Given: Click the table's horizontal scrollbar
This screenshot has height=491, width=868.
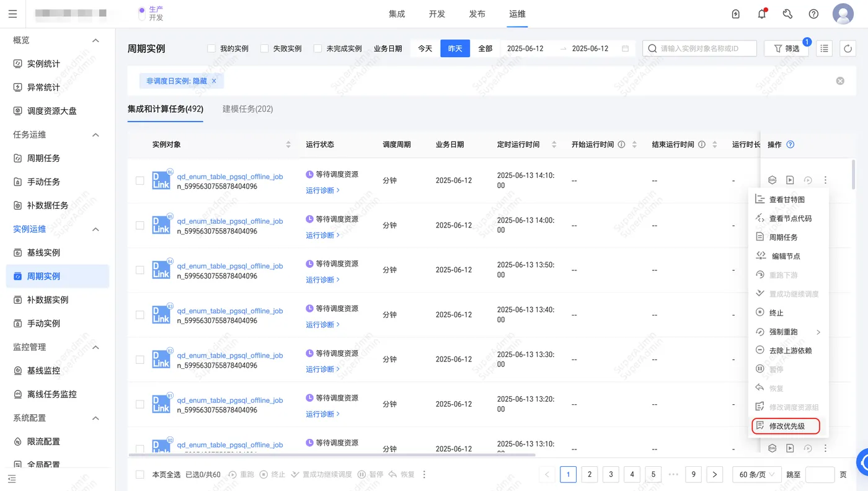Looking at the screenshot, I should pos(332,455).
